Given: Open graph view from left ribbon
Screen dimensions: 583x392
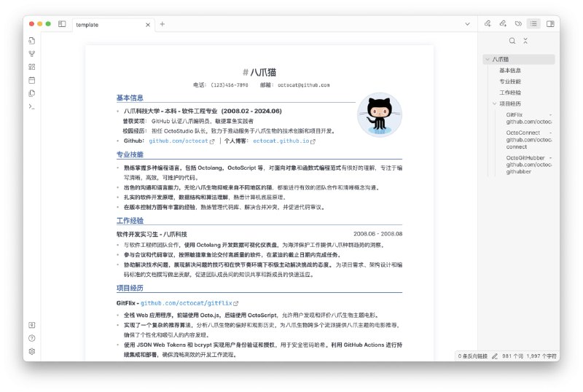Looking at the screenshot, I should 31,54.
